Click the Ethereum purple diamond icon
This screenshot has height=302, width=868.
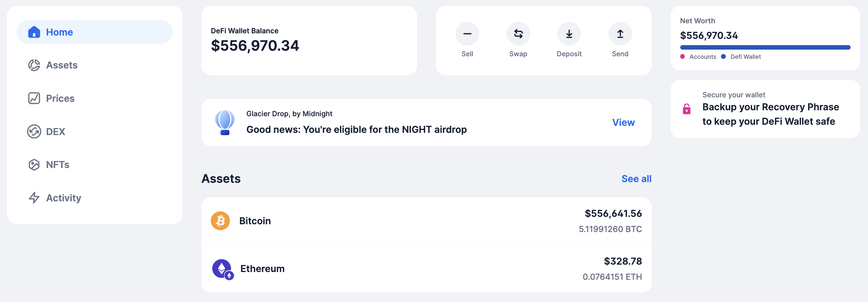click(222, 269)
